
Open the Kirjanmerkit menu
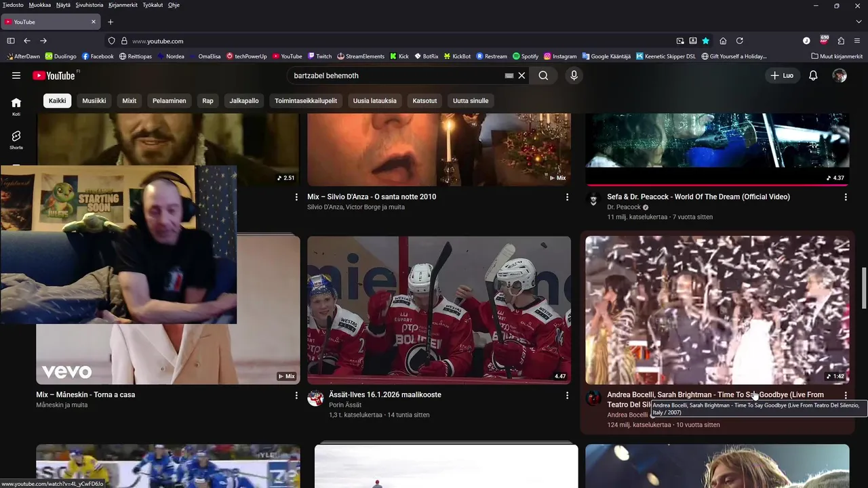click(x=123, y=5)
